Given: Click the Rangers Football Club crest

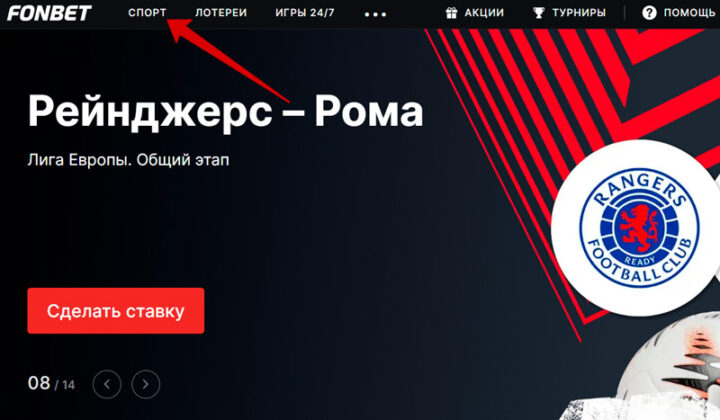Looking at the screenshot, I should [x=639, y=227].
